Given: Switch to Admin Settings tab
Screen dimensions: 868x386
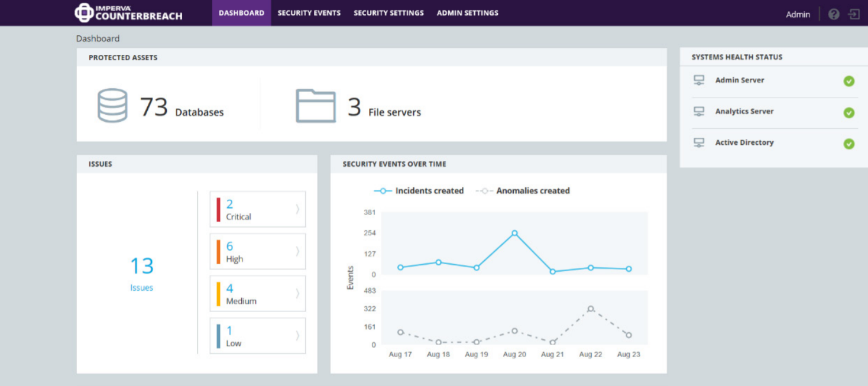Looking at the screenshot, I should 467,13.
